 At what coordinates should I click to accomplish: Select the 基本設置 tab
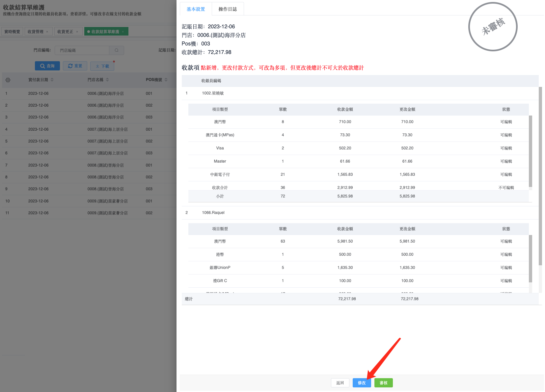tap(196, 9)
